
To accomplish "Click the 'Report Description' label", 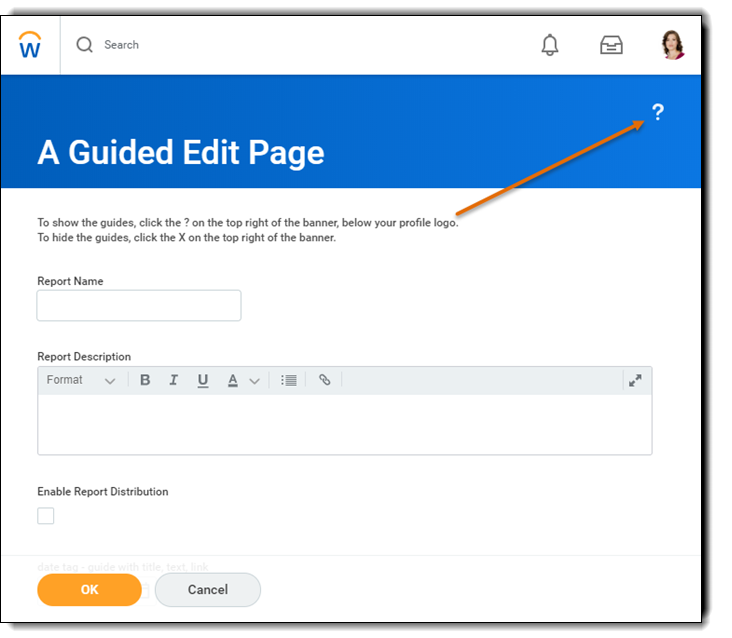I will 84,357.
